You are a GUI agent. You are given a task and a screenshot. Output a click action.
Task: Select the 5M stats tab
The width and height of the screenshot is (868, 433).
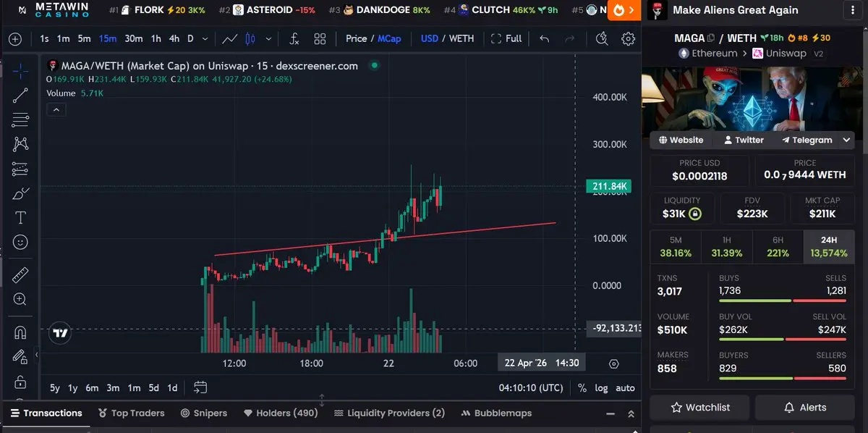676,246
